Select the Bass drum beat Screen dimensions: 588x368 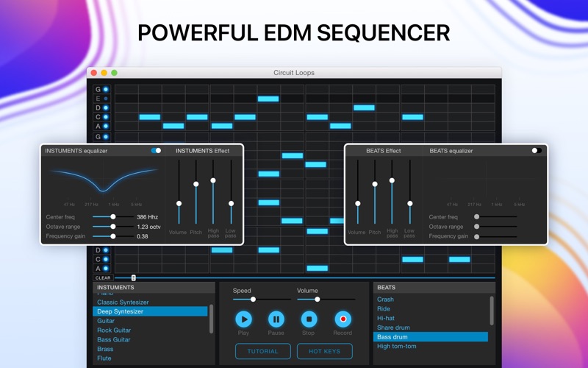tap(431, 337)
